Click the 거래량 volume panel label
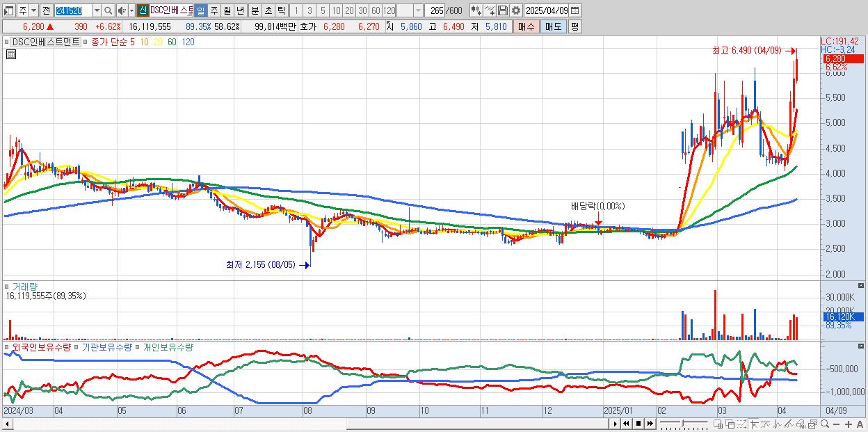 coord(25,286)
